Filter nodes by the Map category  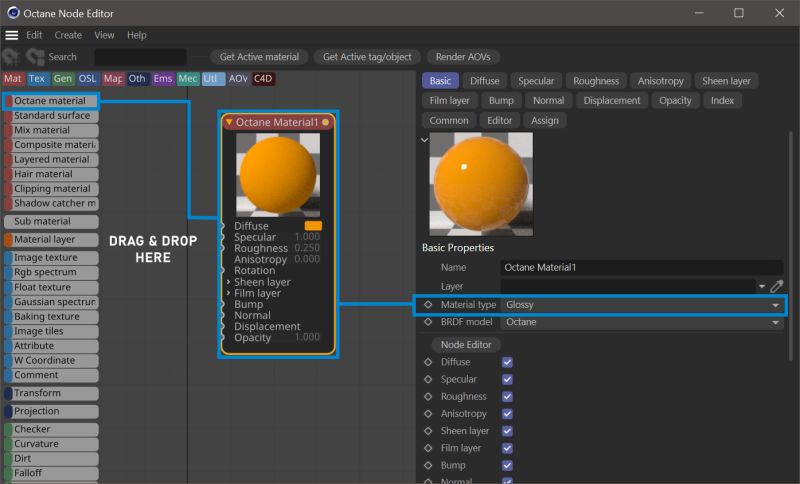[x=113, y=79]
